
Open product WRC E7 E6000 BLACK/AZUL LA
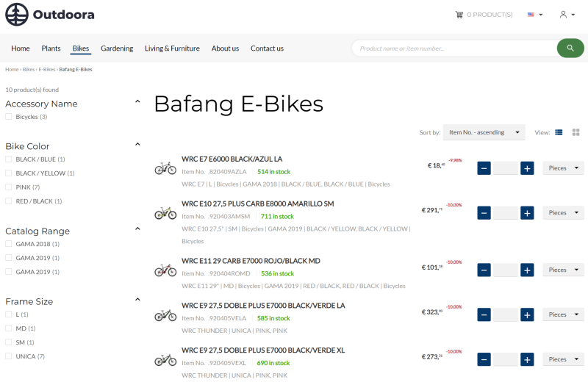[x=232, y=159]
